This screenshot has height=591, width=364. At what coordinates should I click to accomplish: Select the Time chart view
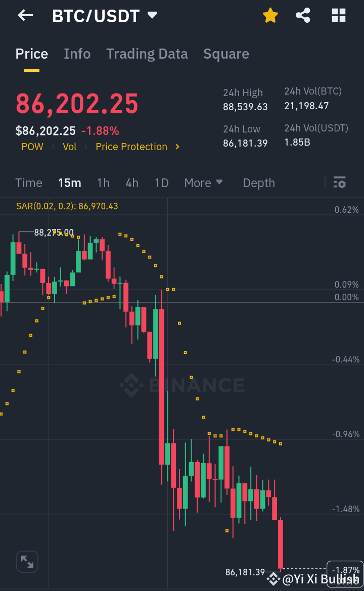click(28, 183)
